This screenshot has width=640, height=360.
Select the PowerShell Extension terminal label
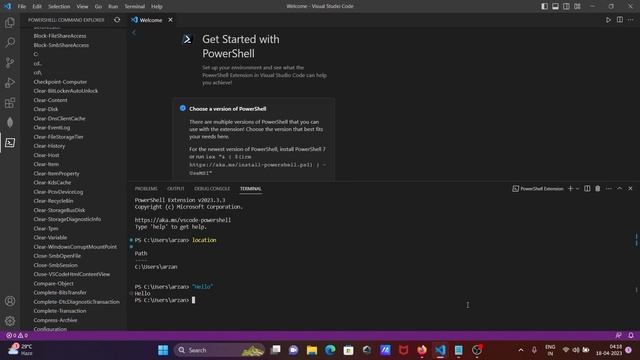click(538, 189)
